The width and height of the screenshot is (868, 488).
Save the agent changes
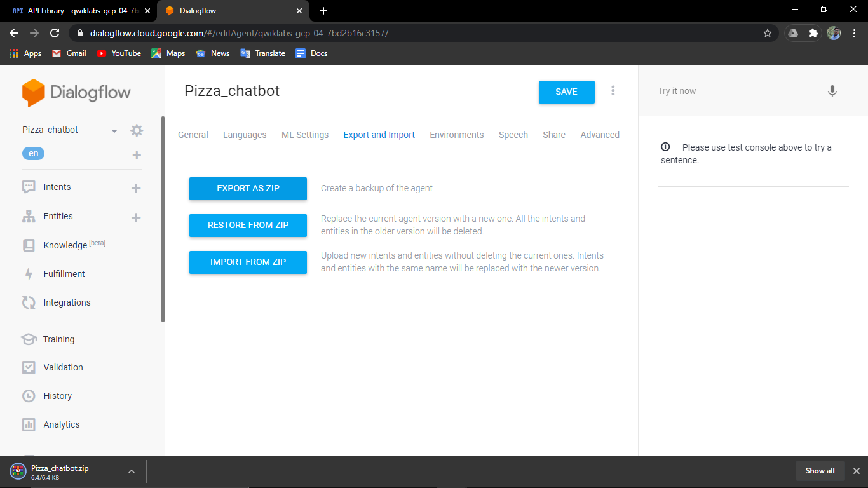point(566,91)
